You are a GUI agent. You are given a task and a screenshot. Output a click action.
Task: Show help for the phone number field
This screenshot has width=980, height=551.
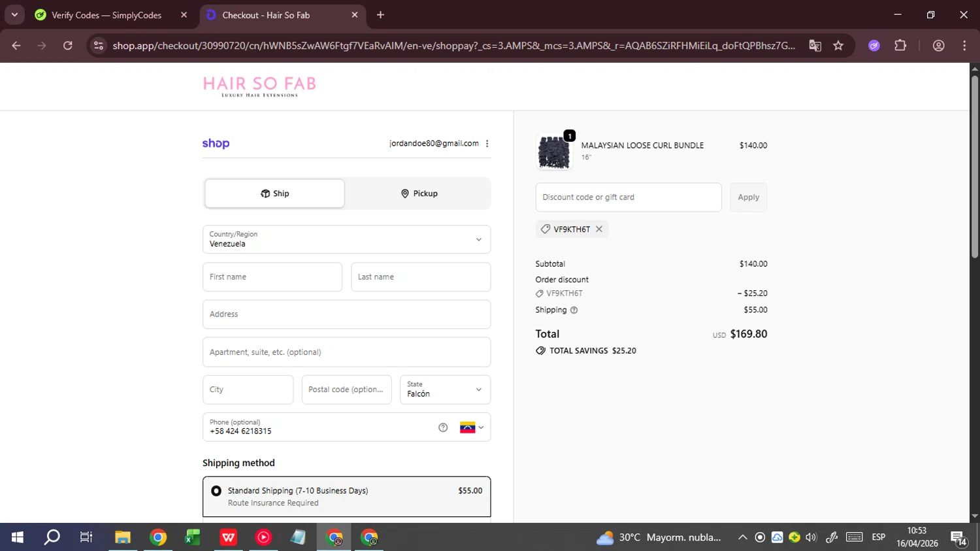pyautogui.click(x=443, y=427)
